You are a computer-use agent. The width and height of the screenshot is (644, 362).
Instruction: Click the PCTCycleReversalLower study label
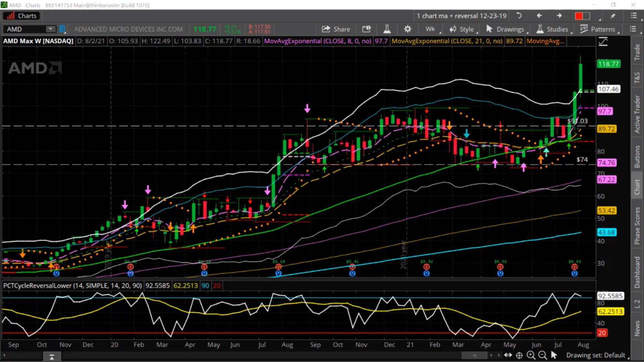click(x=73, y=286)
